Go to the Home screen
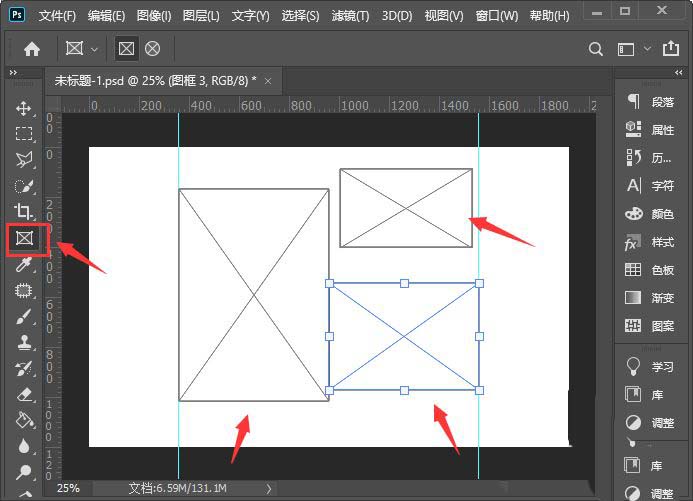The width and height of the screenshot is (693, 501). pyautogui.click(x=32, y=49)
